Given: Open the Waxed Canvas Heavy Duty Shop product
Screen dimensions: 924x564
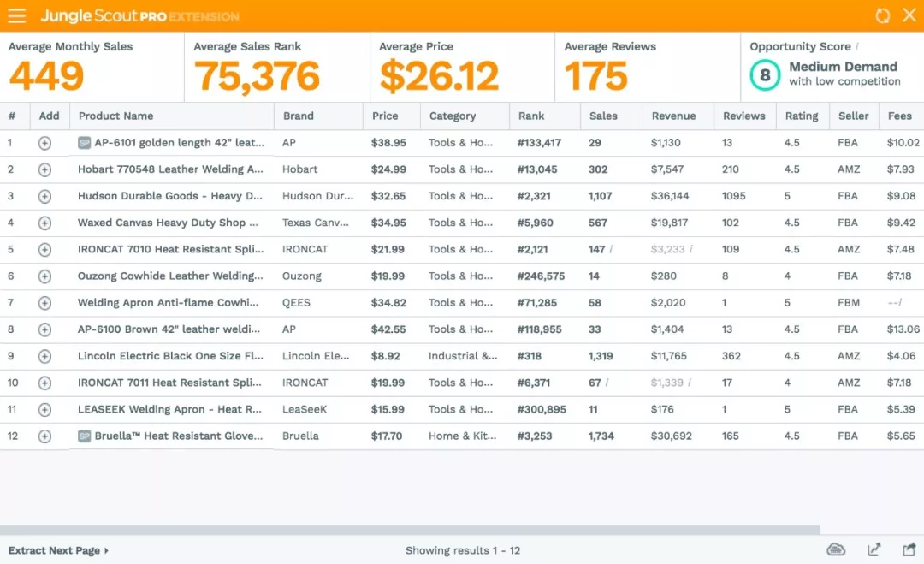Looking at the screenshot, I should pos(168,223).
